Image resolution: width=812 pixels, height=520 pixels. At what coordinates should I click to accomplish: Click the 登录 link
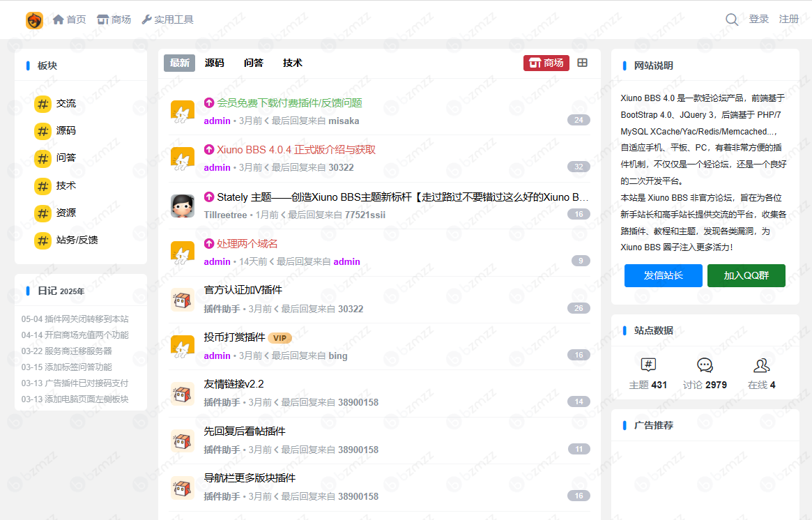point(758,19)
